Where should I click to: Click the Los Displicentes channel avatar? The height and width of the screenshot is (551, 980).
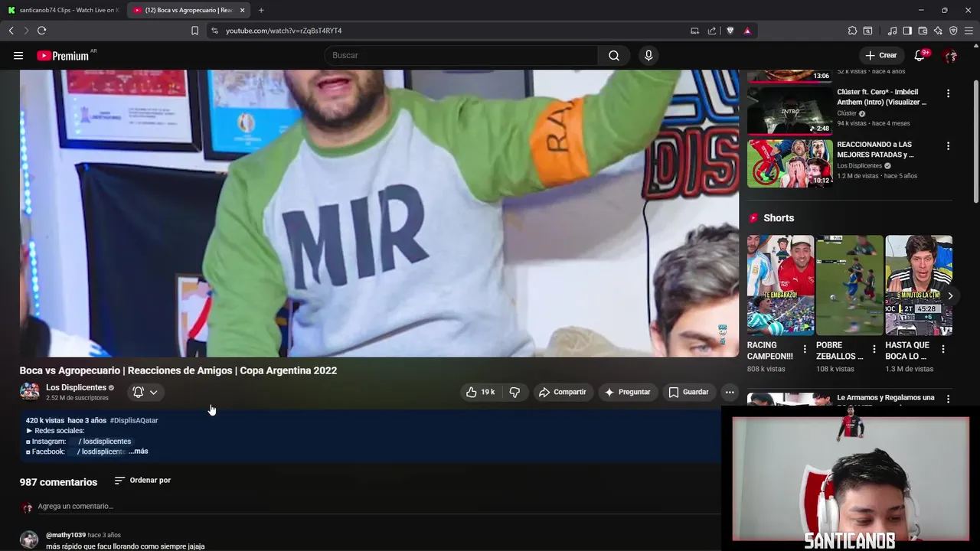click(x=29, y=392)
